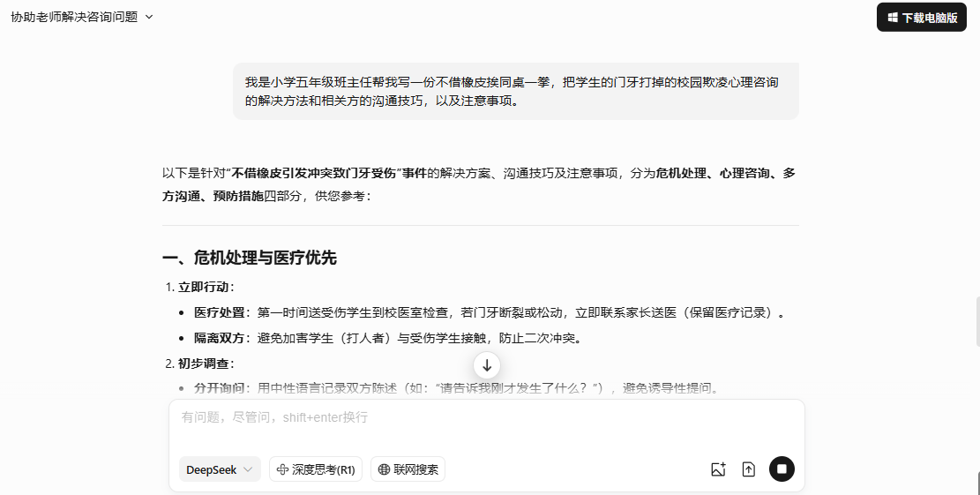
Task: Click the bold text 不借橡皮引发冲突致门牙受伤
Action: point(314,173)
